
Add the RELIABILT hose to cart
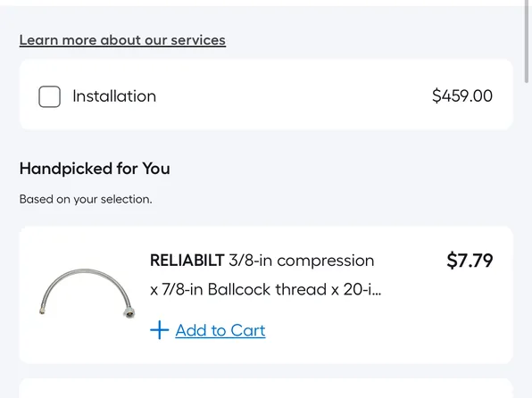click(x=220, y=330)
